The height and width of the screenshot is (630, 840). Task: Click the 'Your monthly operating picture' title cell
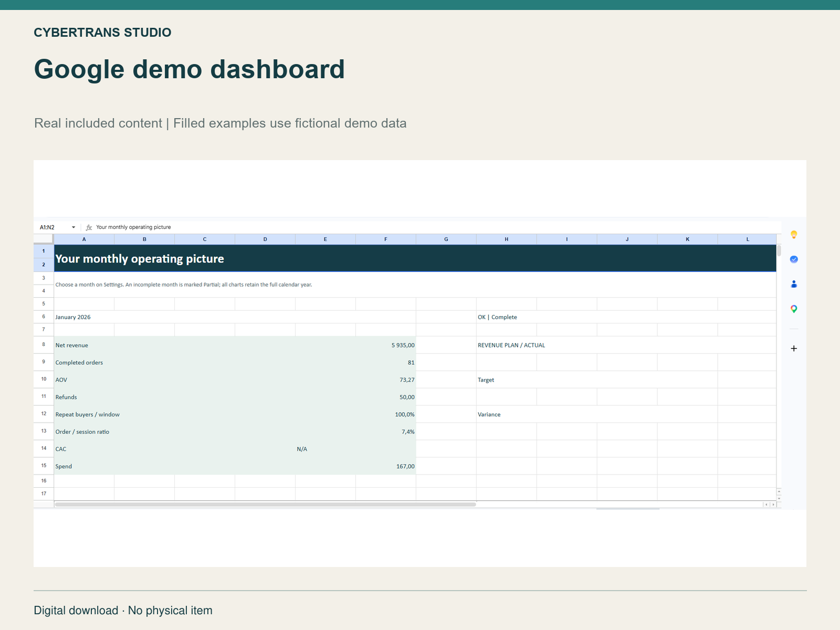(415, 258)
